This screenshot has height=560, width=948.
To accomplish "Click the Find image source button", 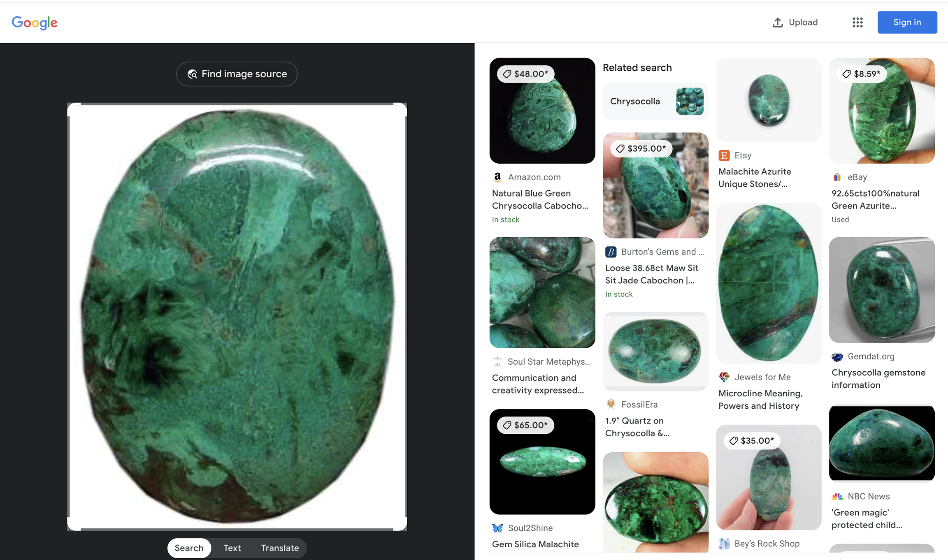I will pos(237,74).
